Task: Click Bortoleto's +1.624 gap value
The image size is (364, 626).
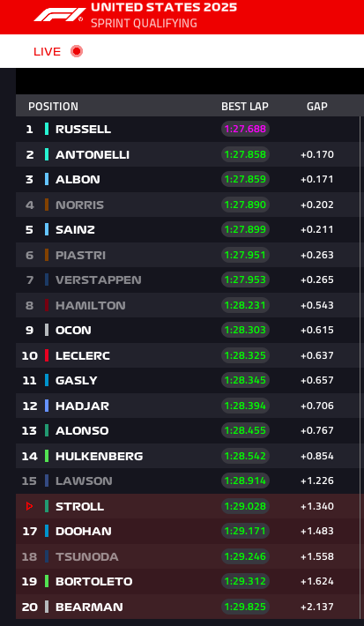Action: click(317, 581)
